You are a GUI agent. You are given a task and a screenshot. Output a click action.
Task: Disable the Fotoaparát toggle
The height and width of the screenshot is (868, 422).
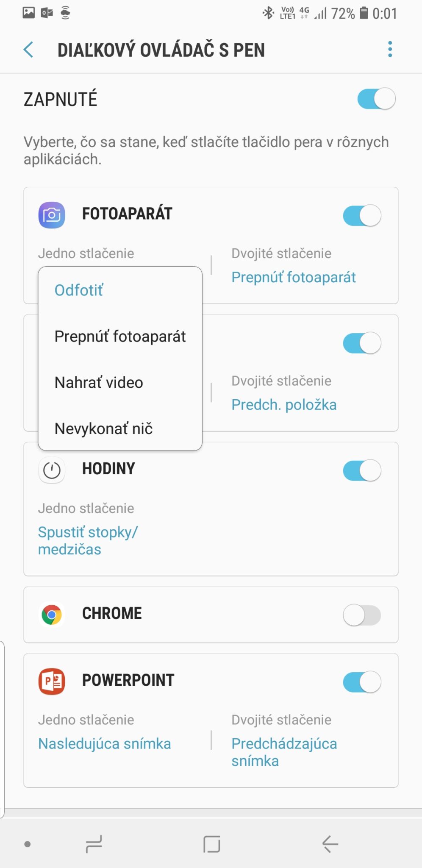pos(362,215)
